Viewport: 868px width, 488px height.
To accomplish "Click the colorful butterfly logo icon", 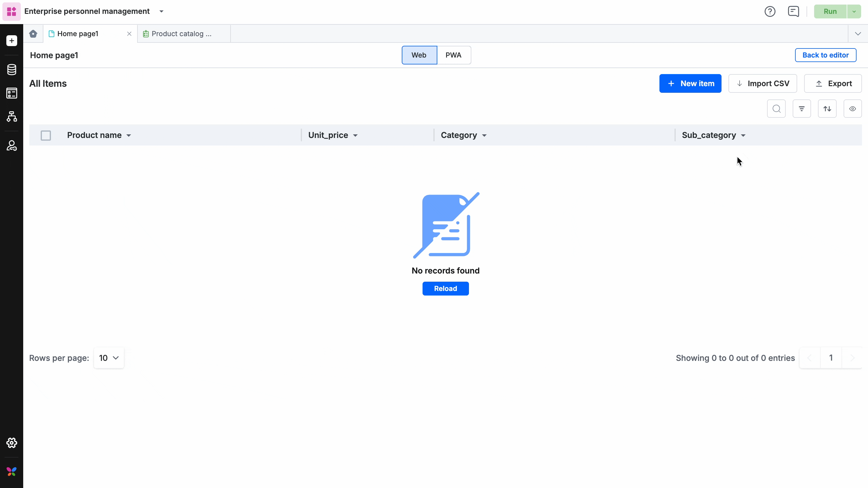I will (11, 471).
